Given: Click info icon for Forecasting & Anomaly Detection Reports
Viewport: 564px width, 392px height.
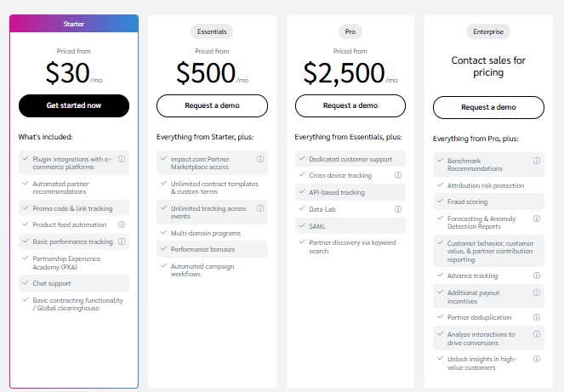Looking at the screenshot, I should pos(537,219).
